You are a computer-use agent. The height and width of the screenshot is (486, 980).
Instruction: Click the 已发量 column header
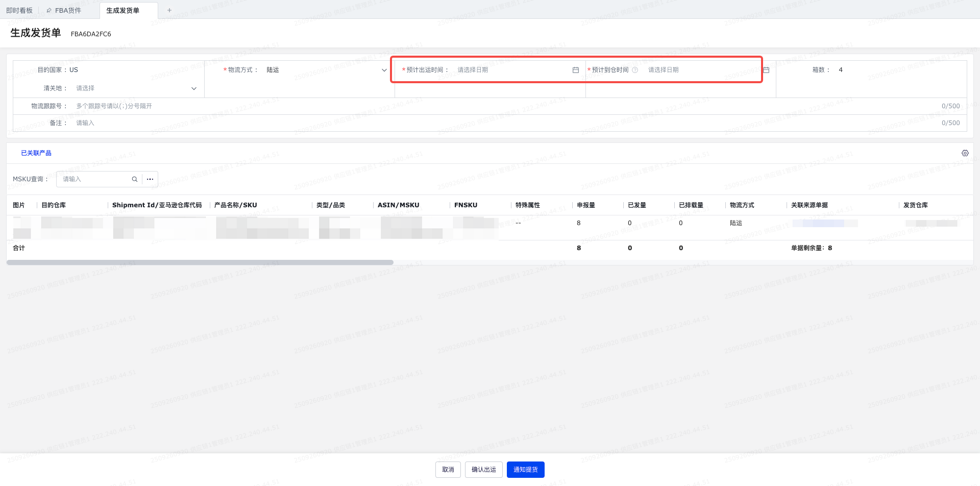coord(637,205)
